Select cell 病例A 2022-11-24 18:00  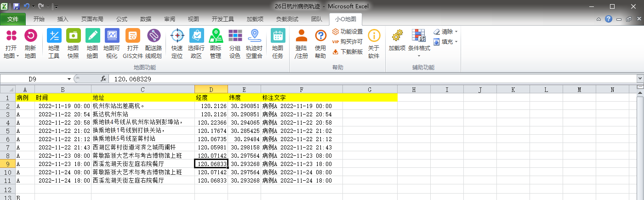point(302,180)
